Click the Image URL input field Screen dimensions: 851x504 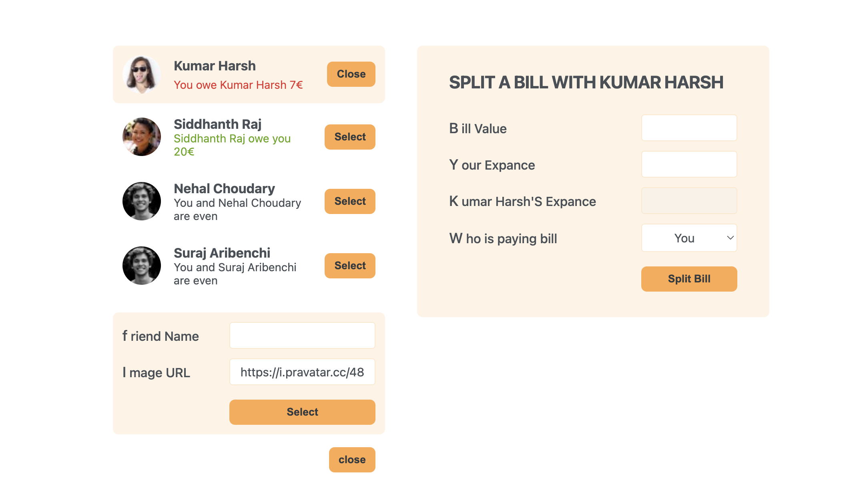click(x=302, y=372)
